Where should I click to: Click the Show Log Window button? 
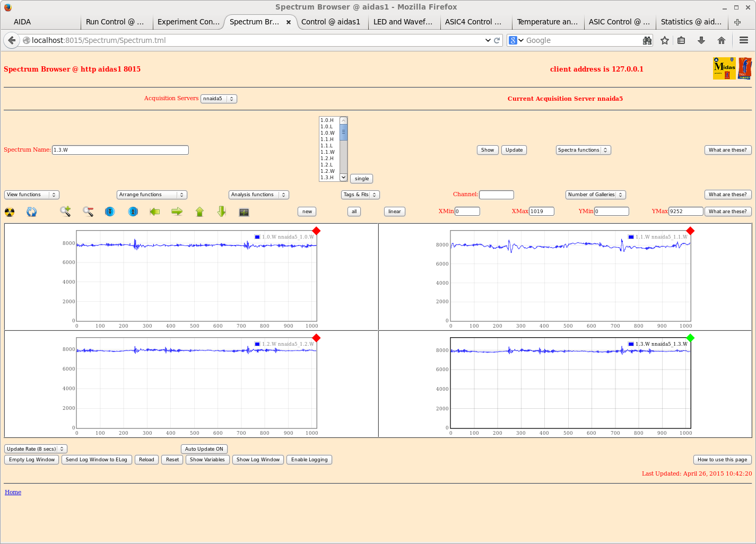(x=258, y=460)
